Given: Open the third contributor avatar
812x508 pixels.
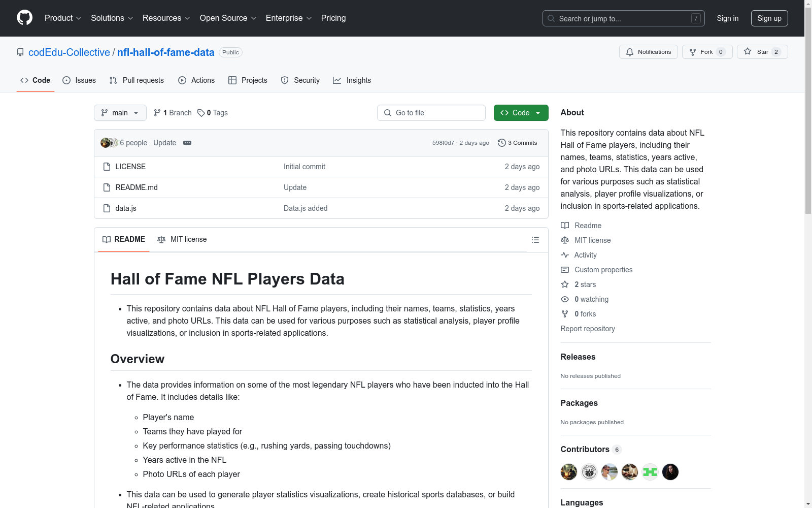Looking at the screenshot, I should click(610, 472).
